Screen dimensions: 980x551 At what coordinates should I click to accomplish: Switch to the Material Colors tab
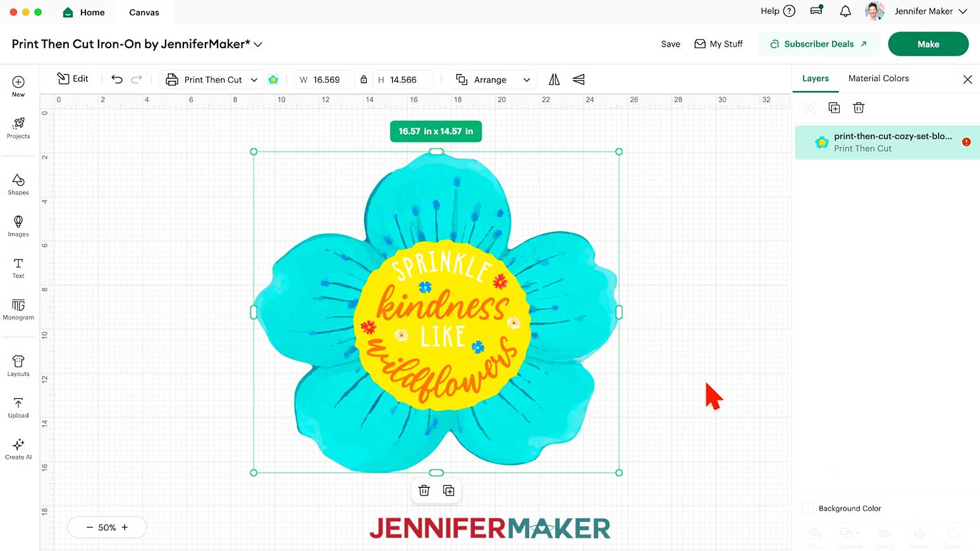(879, 78)
